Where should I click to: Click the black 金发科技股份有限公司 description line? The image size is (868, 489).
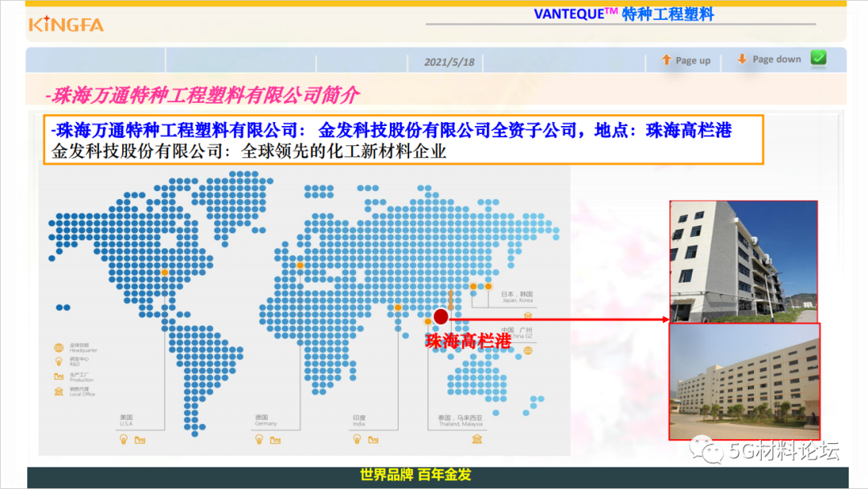tap(248, 151)
